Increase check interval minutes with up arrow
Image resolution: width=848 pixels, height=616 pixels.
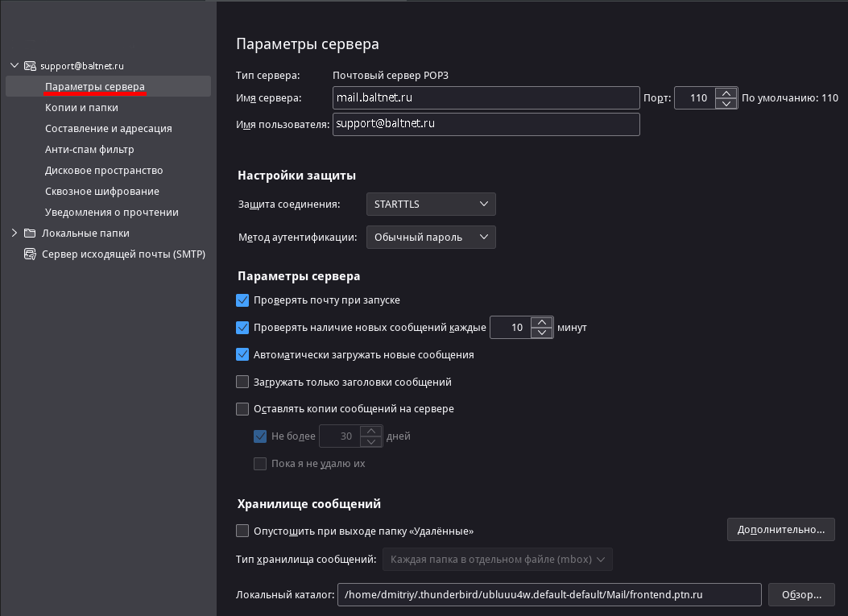tap(542, 322)
